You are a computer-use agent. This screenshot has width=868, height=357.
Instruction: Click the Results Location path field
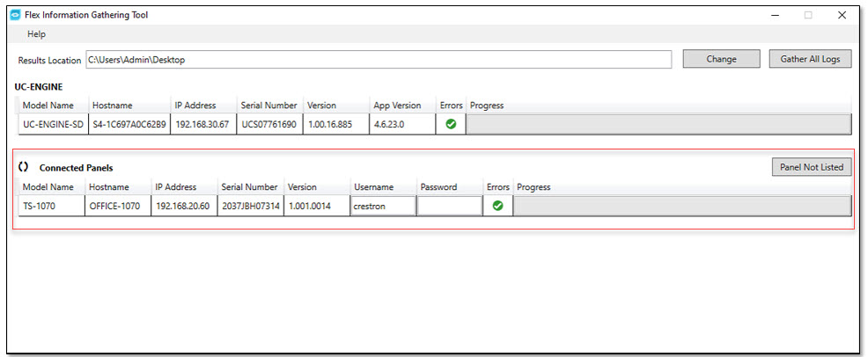pyautogui.click(x=379, y=60)
